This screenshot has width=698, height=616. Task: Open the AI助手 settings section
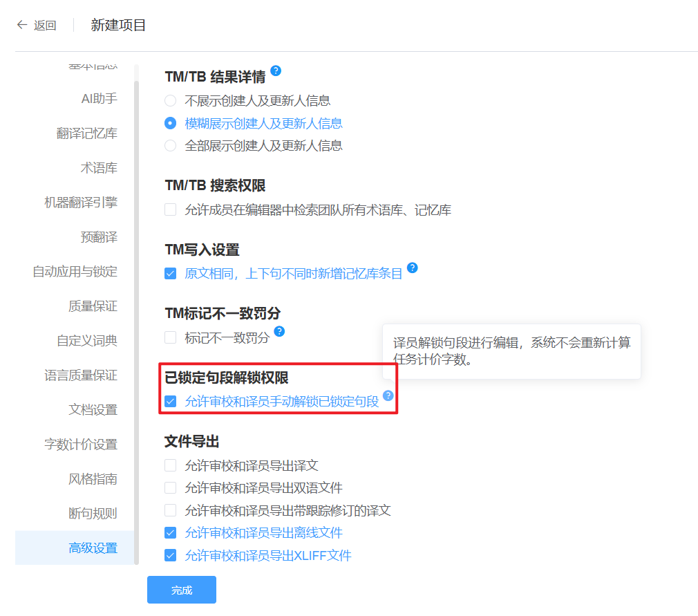click(x=99, y=99)
